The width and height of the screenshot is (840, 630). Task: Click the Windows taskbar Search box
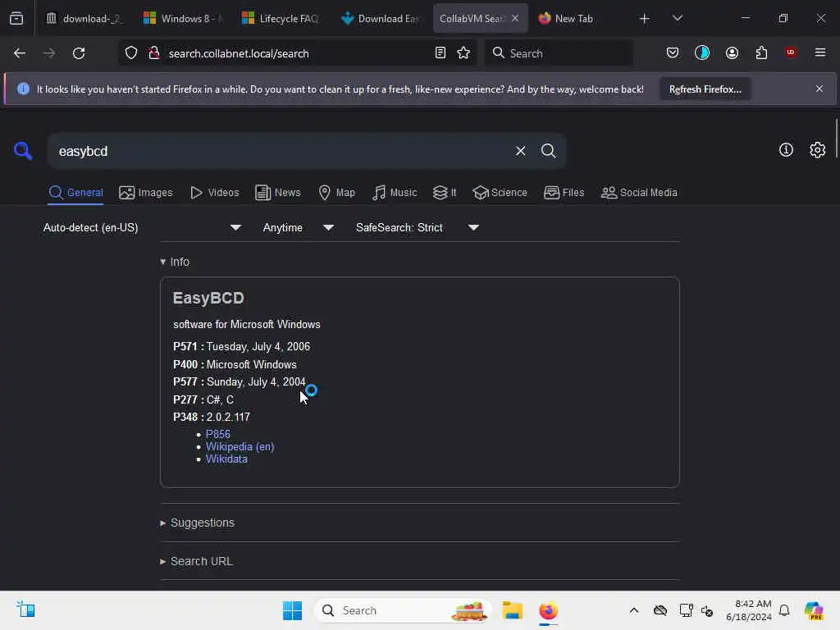pyautogui.click(x=403, y=610)
